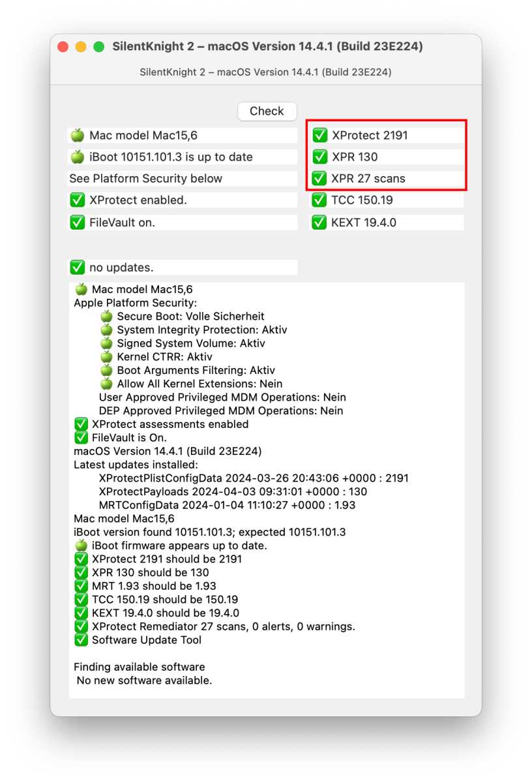
Task: Click checkmark beside FileVault is On log line
Action: pyautogui.click(x=81, y=438)
